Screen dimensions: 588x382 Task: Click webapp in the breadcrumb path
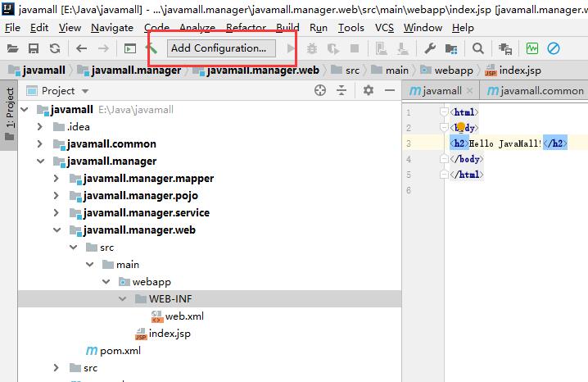coord(453,70)
